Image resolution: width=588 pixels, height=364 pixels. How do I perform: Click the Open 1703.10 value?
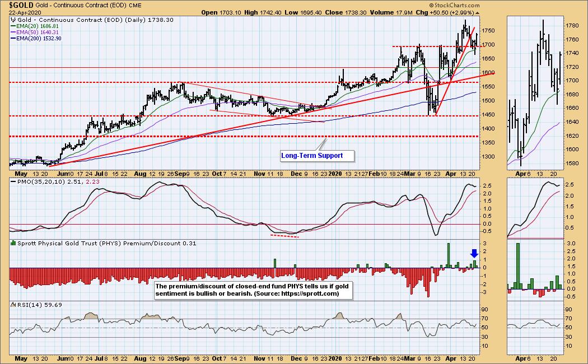pos(220,12)
